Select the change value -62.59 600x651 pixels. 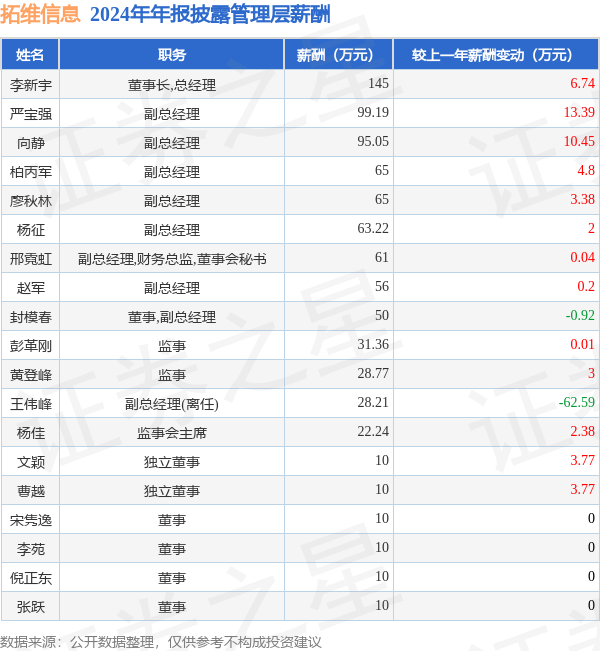(x=577, y=403)
